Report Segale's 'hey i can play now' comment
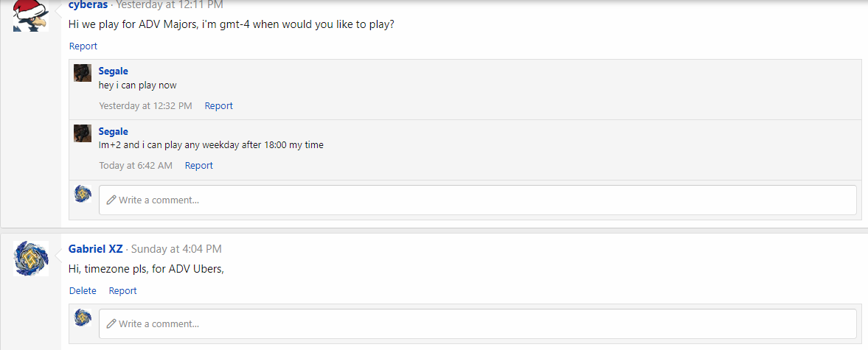Image resolution: width=868 pixels, height=350 pixels. 218,105
